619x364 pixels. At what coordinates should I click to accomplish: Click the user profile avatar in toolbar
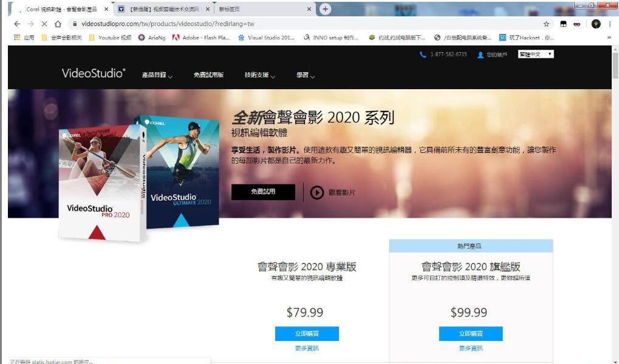(x=596, y=24)
